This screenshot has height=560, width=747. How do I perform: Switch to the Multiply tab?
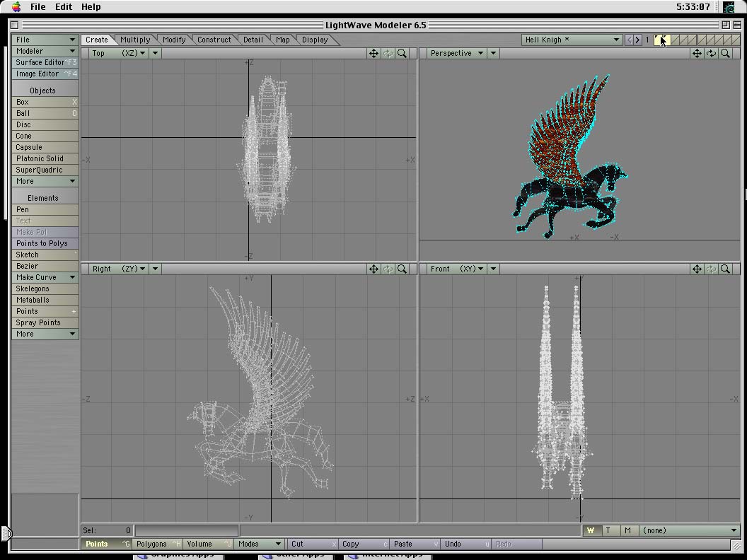tap(135, 40)
